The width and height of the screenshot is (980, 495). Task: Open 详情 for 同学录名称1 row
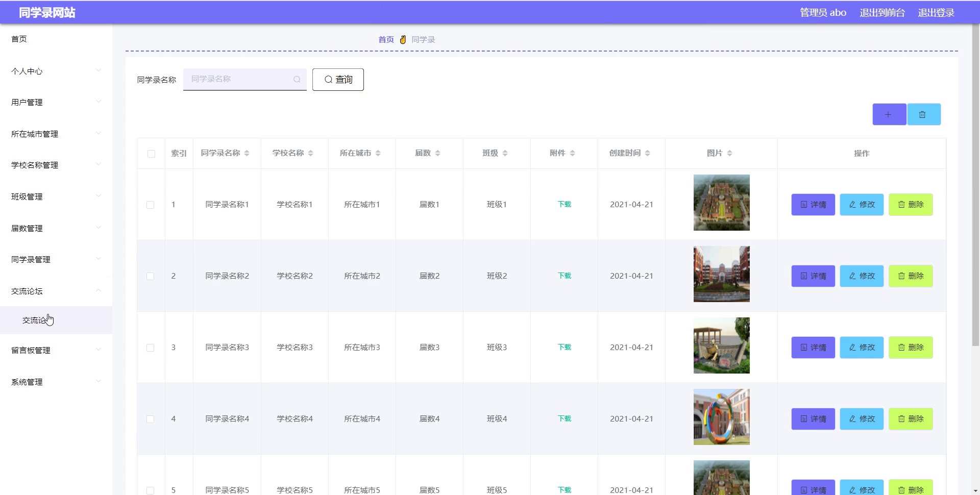coord(813,205)
